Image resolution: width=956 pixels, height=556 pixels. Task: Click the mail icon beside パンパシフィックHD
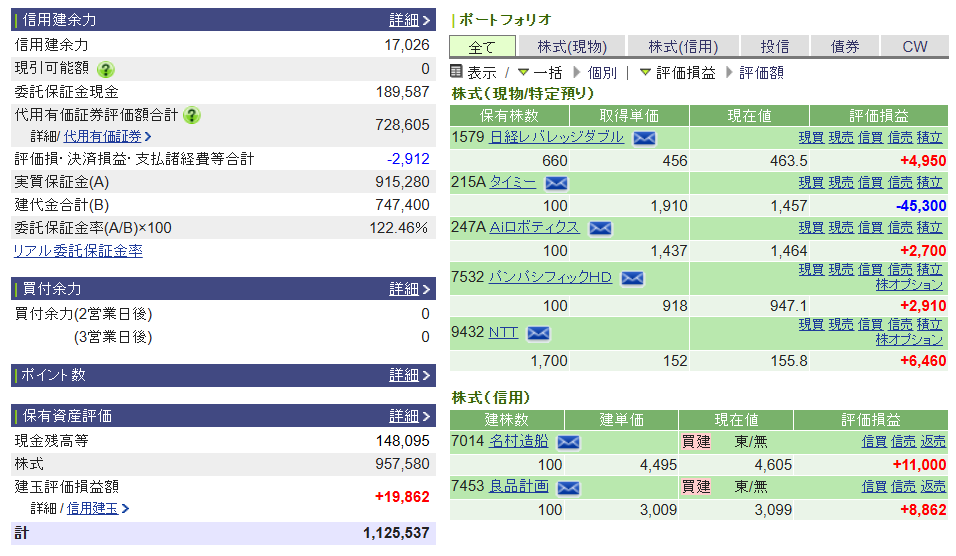point(632,278)
